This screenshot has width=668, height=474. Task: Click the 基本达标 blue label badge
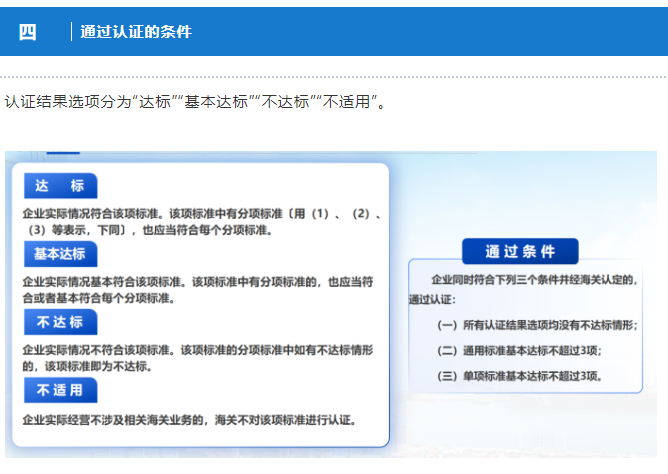click(60, 254)
